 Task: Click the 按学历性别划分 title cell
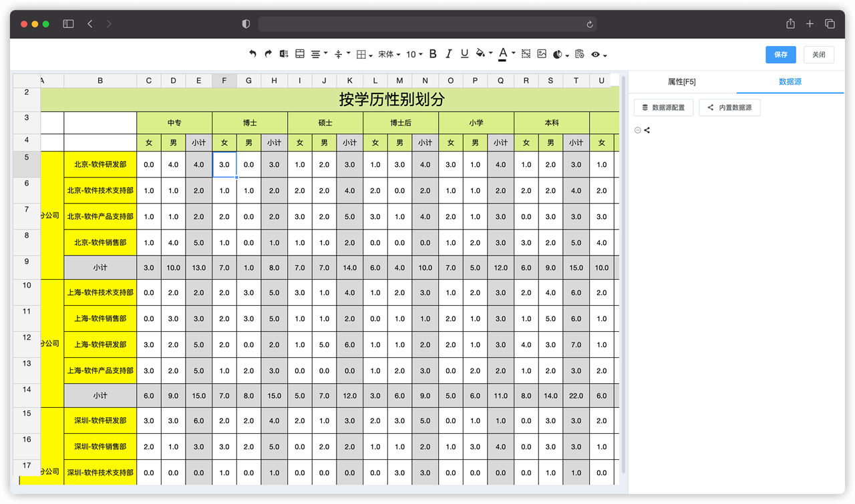pyautogui.click(x=391, y=99)
